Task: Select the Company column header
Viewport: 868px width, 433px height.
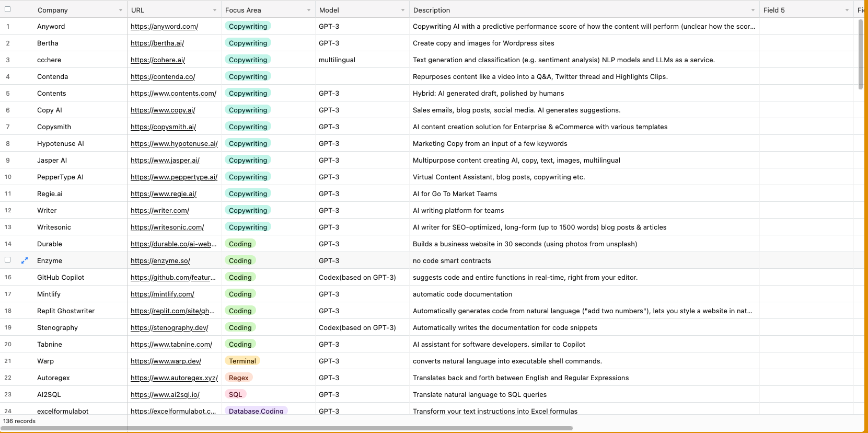Action: pos(80,10)
